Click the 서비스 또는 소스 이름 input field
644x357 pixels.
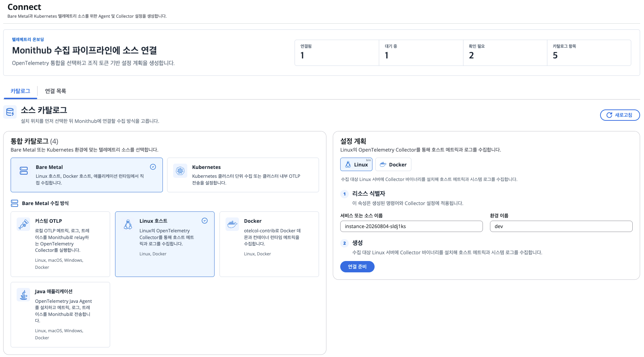click(411, 226)
